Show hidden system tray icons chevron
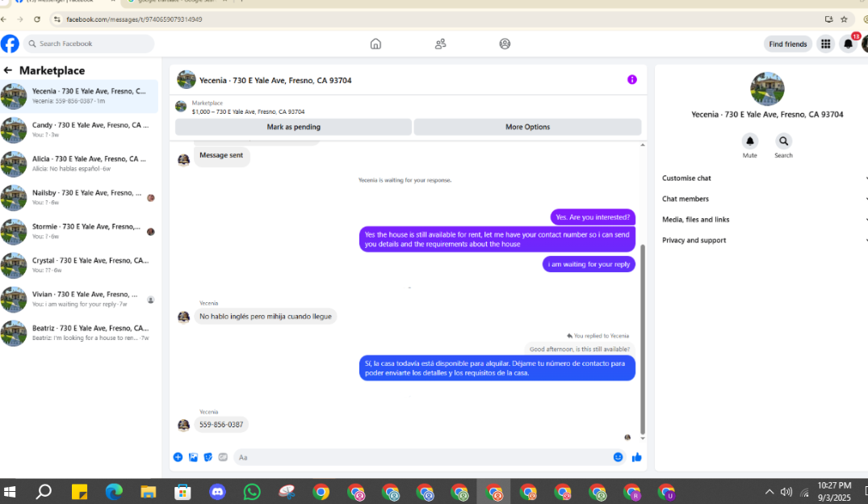Screen dimensions: 868x504 769,492
